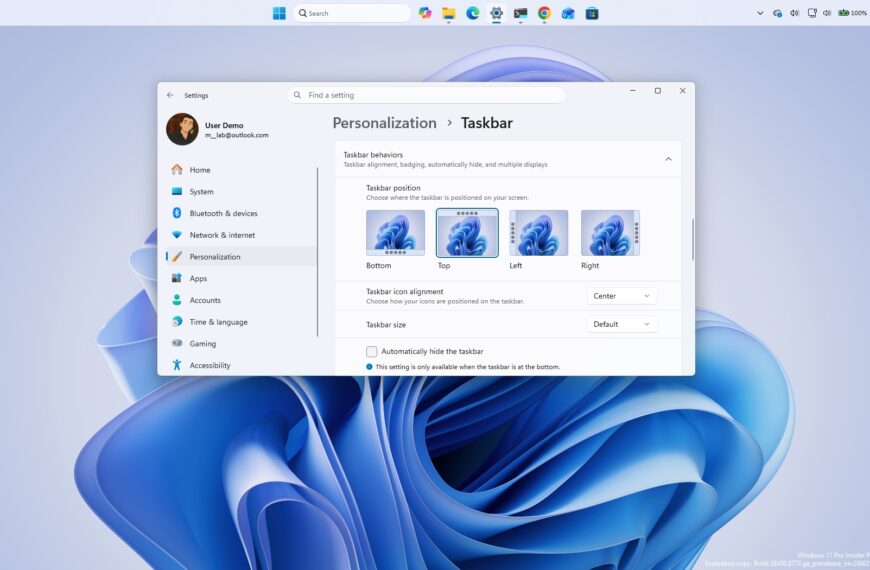Click the Settings content scrollbar
Viewport: 870px width, 570px height.
pos(692,239)
